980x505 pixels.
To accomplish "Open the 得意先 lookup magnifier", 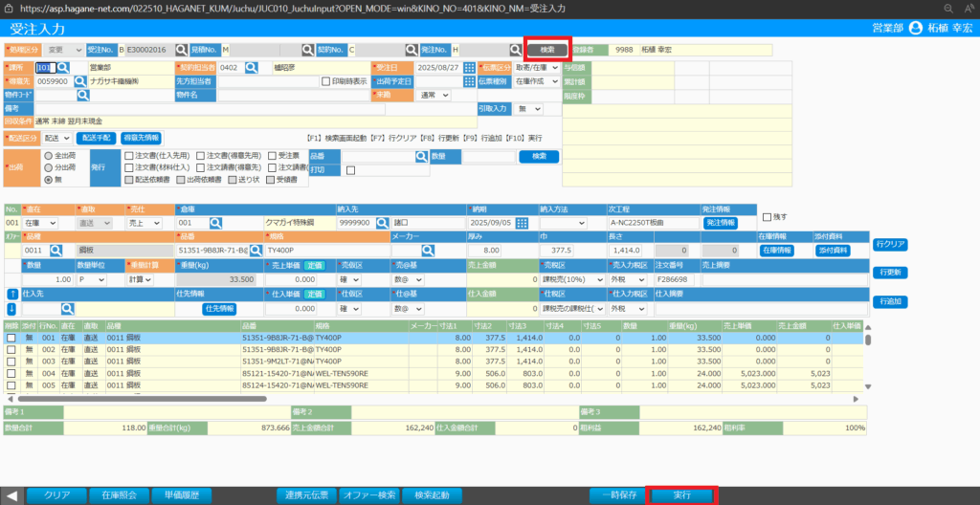I will 80,81.
